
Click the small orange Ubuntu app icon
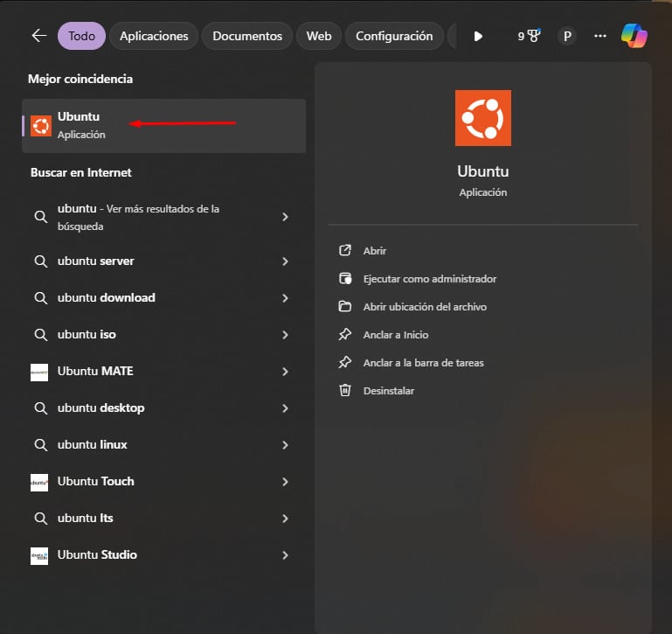click(41, 126)
